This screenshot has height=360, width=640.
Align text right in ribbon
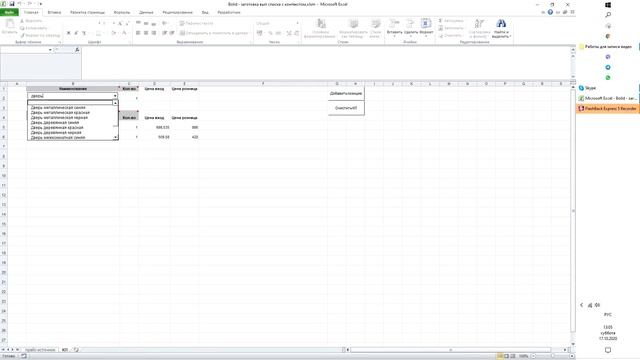tap(154, 33)
